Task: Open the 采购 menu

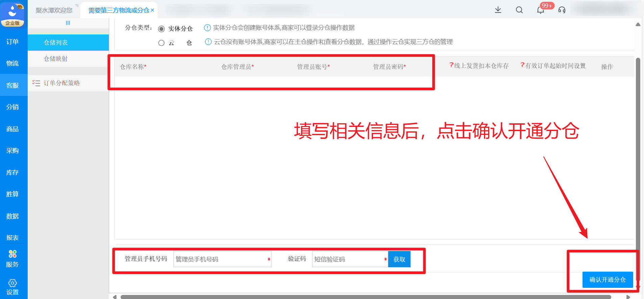Action: click(x=13, y=150)
